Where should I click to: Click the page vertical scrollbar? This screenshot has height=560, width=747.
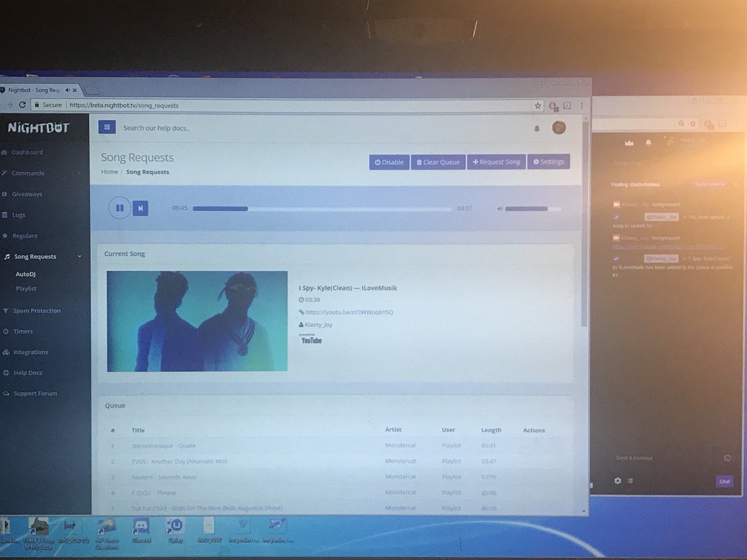(584, 224)
